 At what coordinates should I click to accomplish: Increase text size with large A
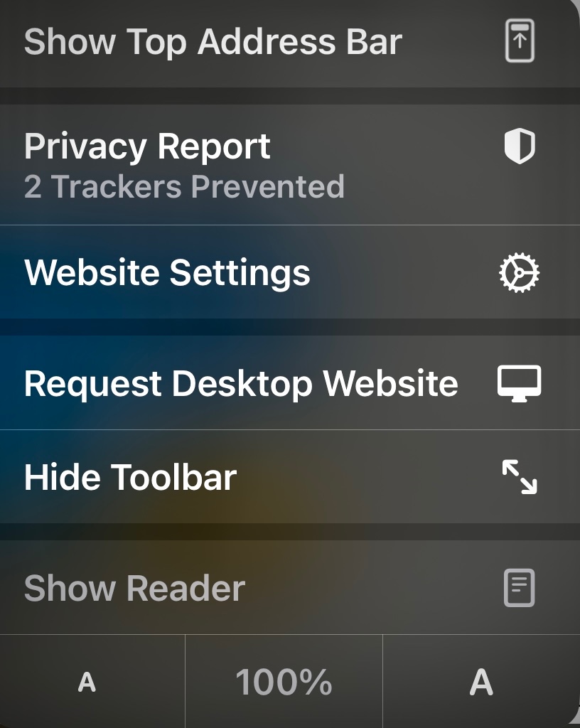point(481,682)
